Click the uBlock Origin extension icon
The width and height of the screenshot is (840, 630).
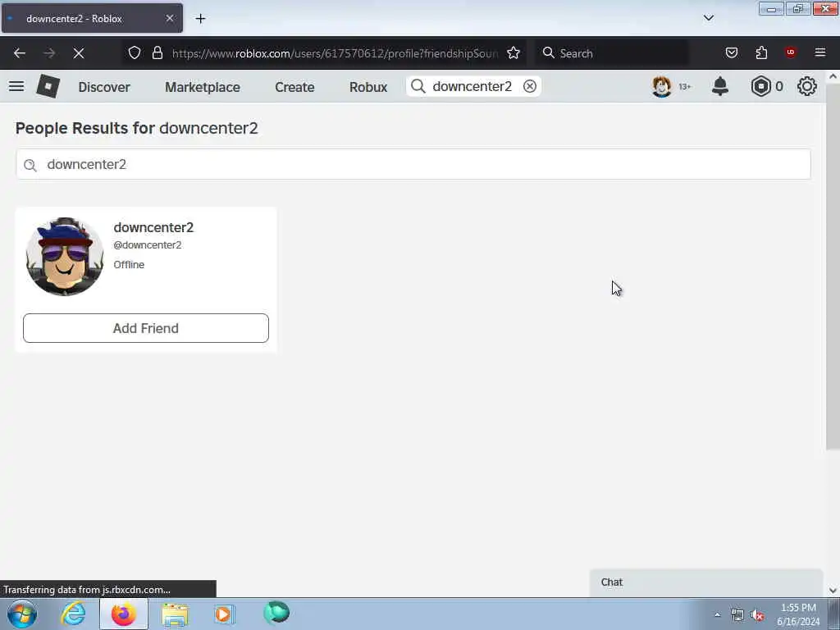pos(790,52)
